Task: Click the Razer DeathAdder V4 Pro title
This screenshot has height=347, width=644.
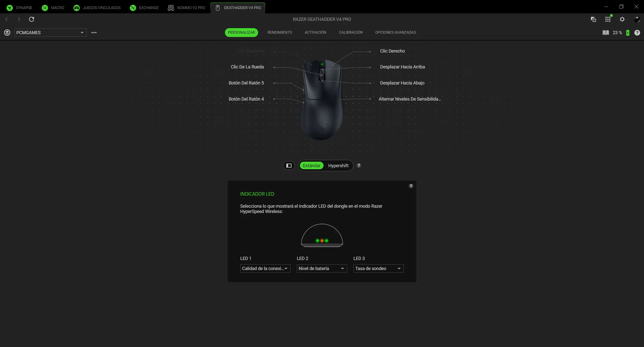Action: 322,19
